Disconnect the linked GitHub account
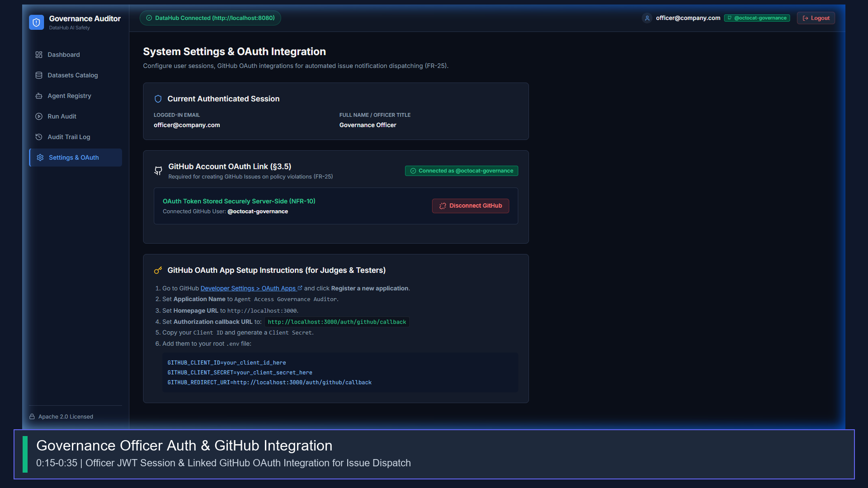The image size is (868, 488). tap(470, 206)
